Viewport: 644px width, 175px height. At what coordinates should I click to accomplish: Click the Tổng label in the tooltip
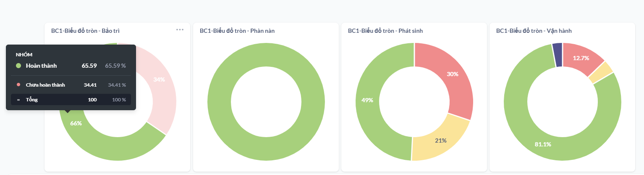[31, 100]
